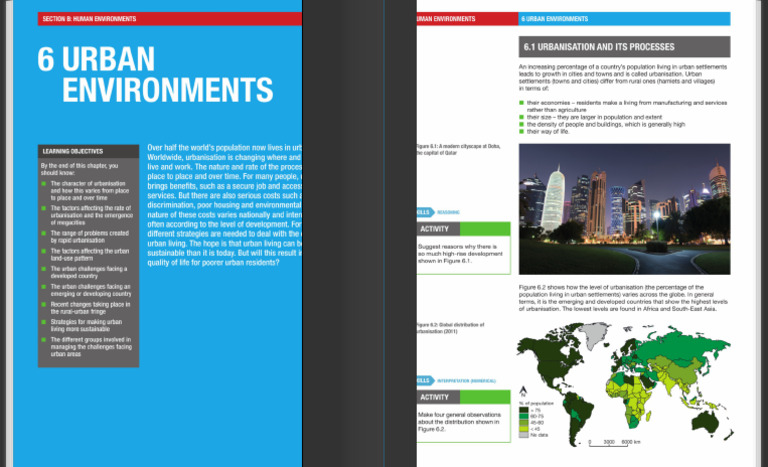Select the '6.1 URBANISATION AND ITS PROCESSES' heading

tap(624, 47)
